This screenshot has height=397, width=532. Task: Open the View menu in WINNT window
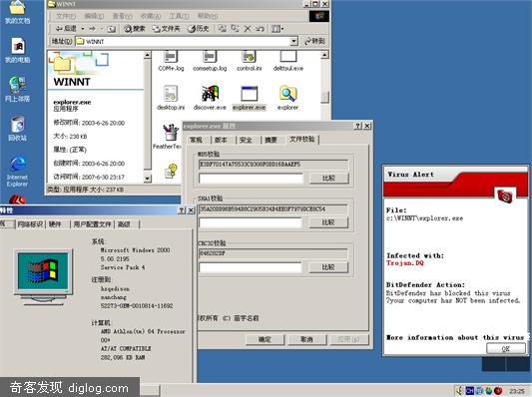click(x=122, y=16)
